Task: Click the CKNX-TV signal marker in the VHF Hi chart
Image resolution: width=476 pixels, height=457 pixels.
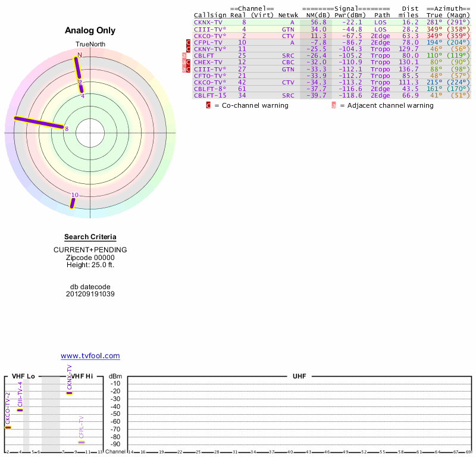Action: pyautogui.click(x=70, y=393)
